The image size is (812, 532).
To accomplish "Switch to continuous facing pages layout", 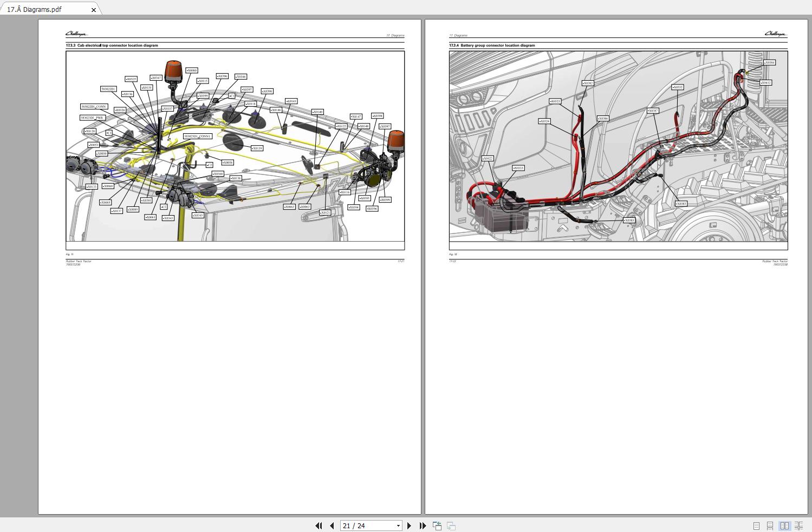I will tap(798, 525).
